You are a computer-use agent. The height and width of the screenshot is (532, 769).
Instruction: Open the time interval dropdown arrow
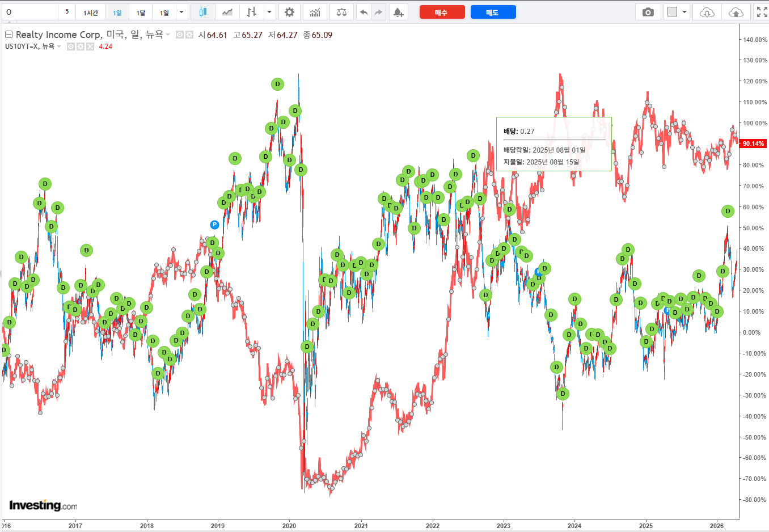pyautogui.click(x=181, y=12)
